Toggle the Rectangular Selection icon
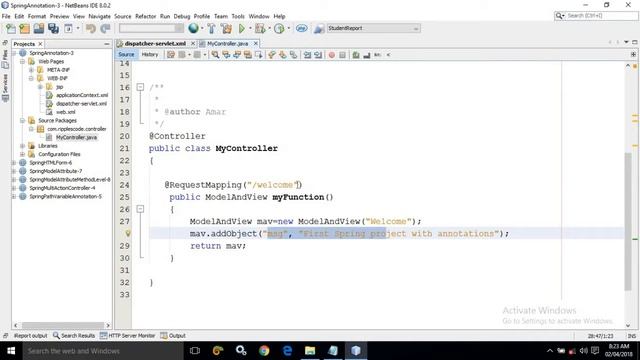The height and width of the screenshot is (360, 640). click(x=258, y=55)
